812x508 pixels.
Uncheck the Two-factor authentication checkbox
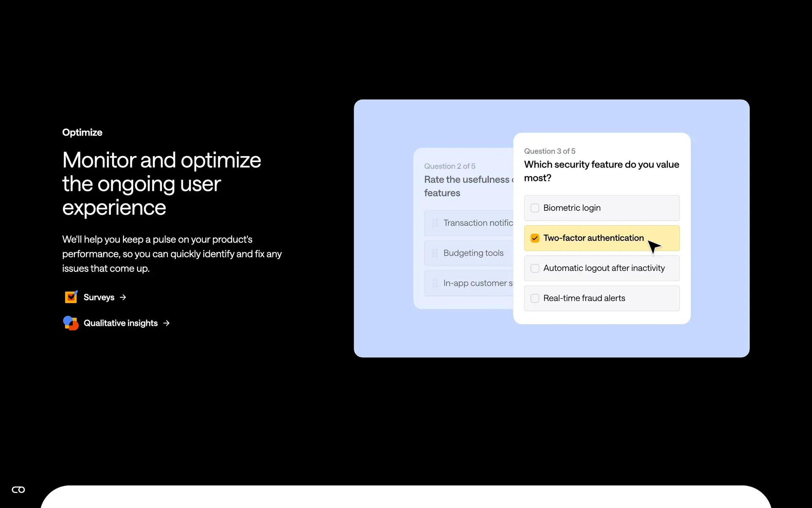pos(535,238)
